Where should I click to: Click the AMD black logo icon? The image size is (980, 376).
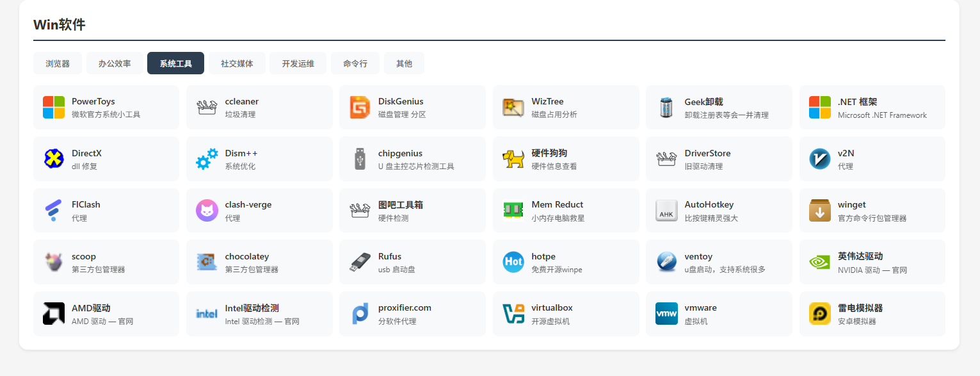pyautogui.click(x=54, y=314)
